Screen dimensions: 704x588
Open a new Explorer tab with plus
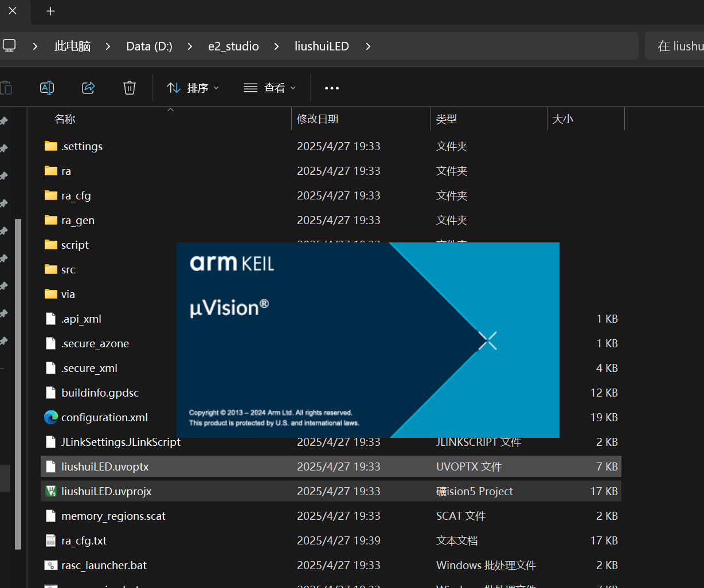(50, 11)
